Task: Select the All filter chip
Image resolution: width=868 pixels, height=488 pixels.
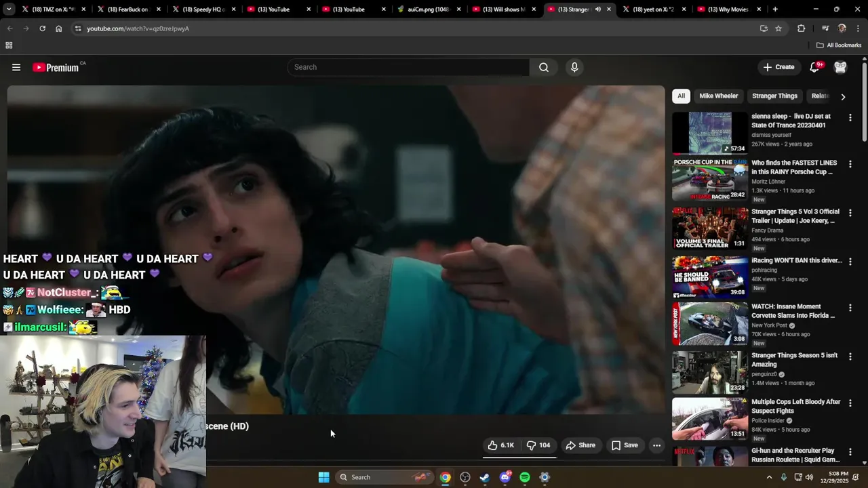Action: coord(681,96)
